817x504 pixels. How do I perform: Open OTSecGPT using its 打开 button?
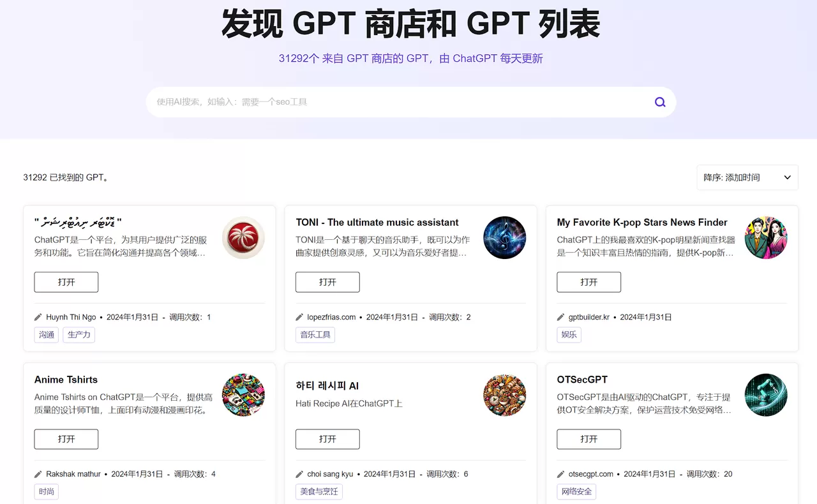[x=588, y=439]
